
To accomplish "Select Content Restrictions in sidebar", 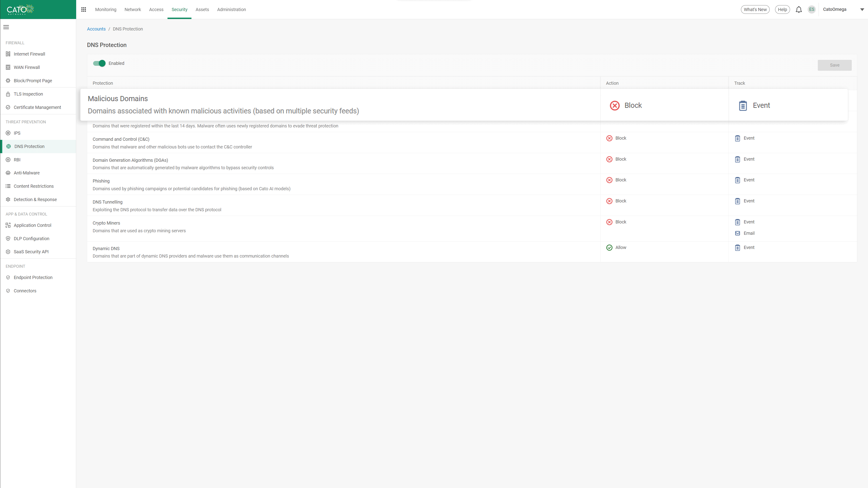I will [34, 186].
